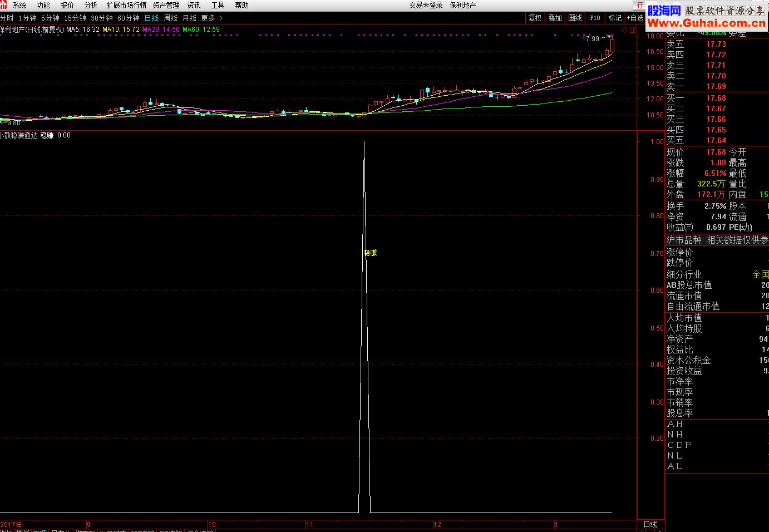
Task: Click the 现价 17.68 value
Action: (716, 152)
